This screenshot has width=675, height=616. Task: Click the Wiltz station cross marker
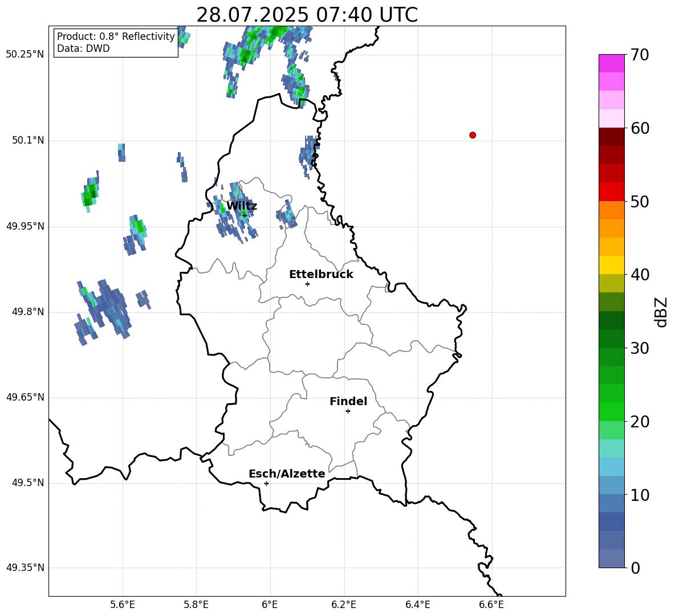click(x=245, y=215)
